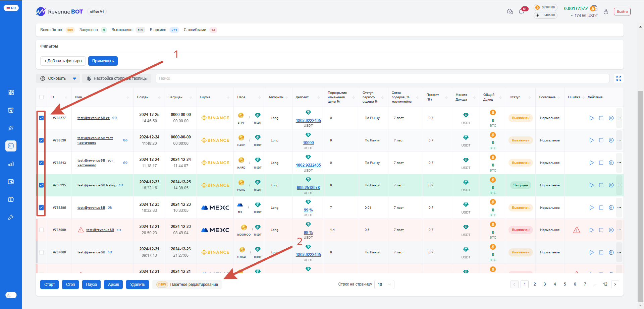This screenshot has height=309, width=644.
Task: Go to page 2 of the table
Action: [x=535, y=284]
